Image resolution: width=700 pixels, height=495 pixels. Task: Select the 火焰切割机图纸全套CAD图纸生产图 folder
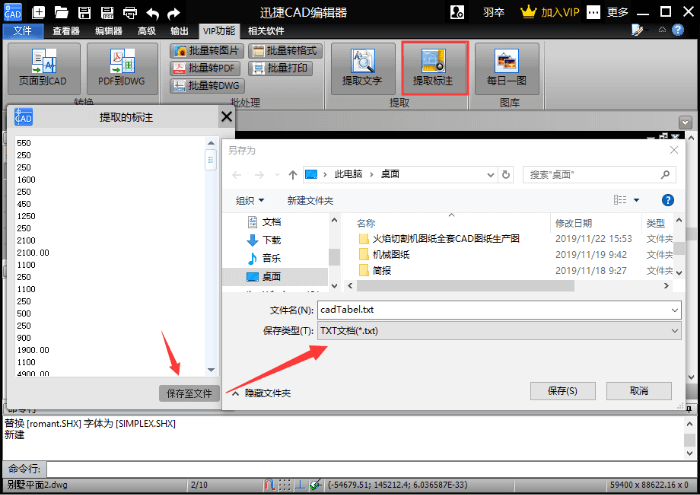point(439,239)
